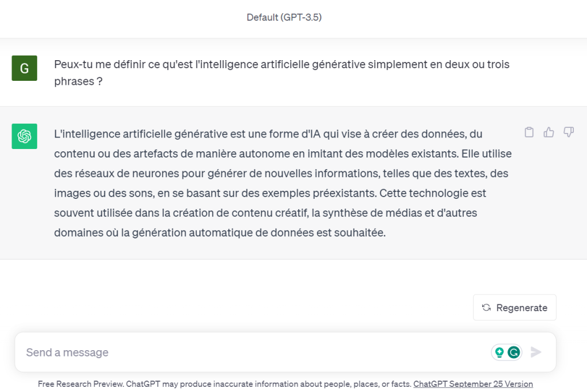Regenerate the response
This screenshot has height=392, width=587.
[x=515, y=308]
